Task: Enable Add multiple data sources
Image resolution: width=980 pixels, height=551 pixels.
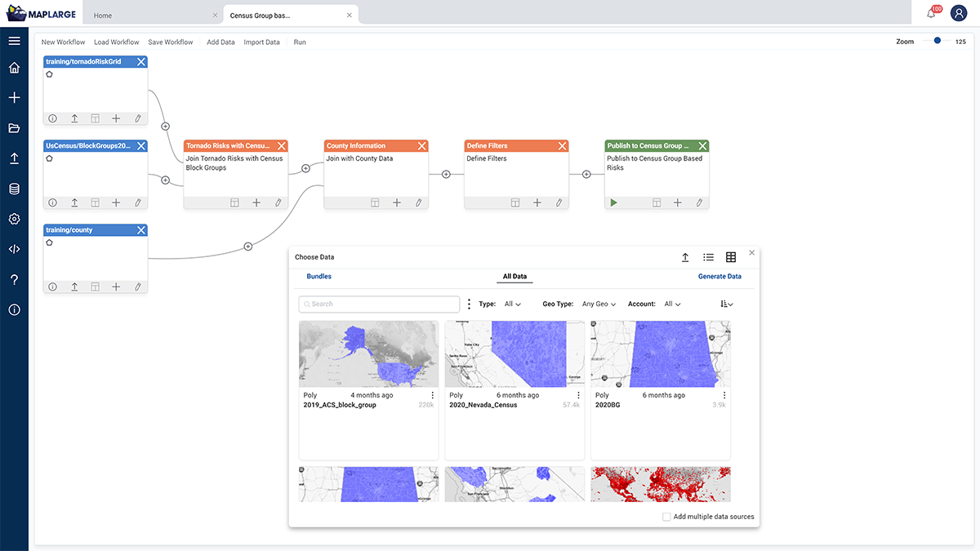Action: (666, 517)
